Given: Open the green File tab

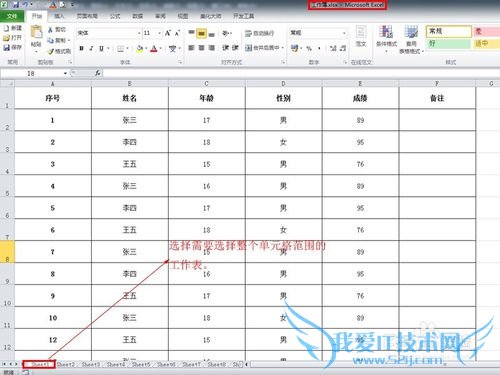Looking at the screenshot, I should click(x=12, y=16).
